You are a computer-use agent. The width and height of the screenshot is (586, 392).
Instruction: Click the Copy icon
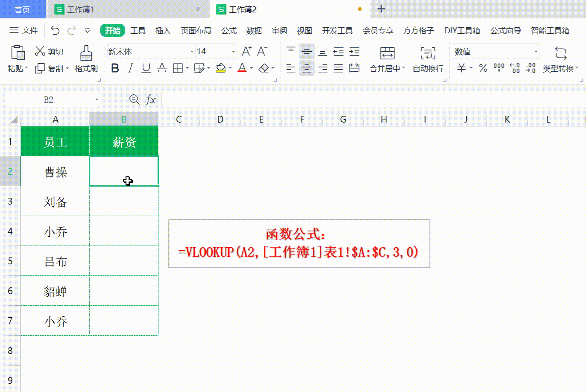[x=40, y=68]
